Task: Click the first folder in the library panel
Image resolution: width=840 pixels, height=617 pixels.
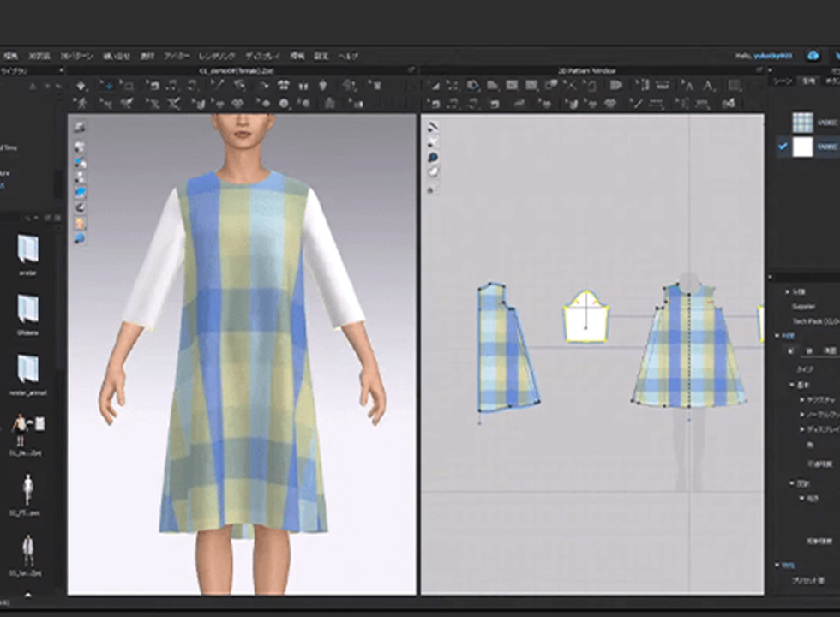Action: pyautogui.click(x=28, y=249)
